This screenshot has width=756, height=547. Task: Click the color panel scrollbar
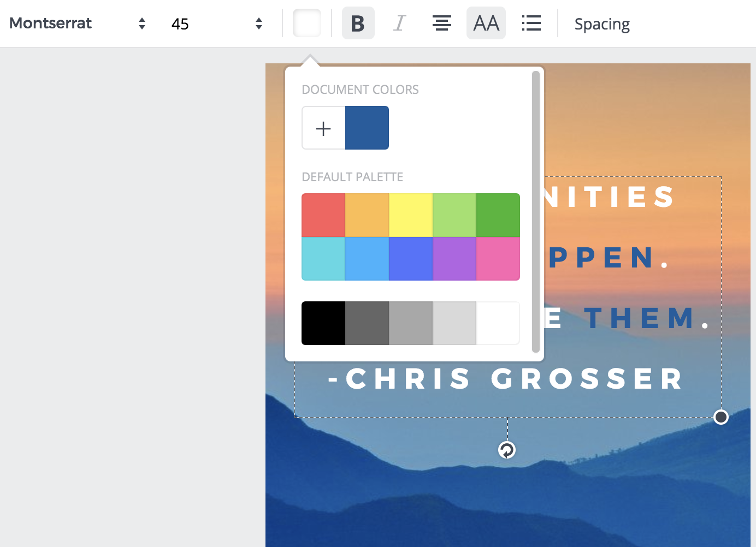click(x=535, y=212)
